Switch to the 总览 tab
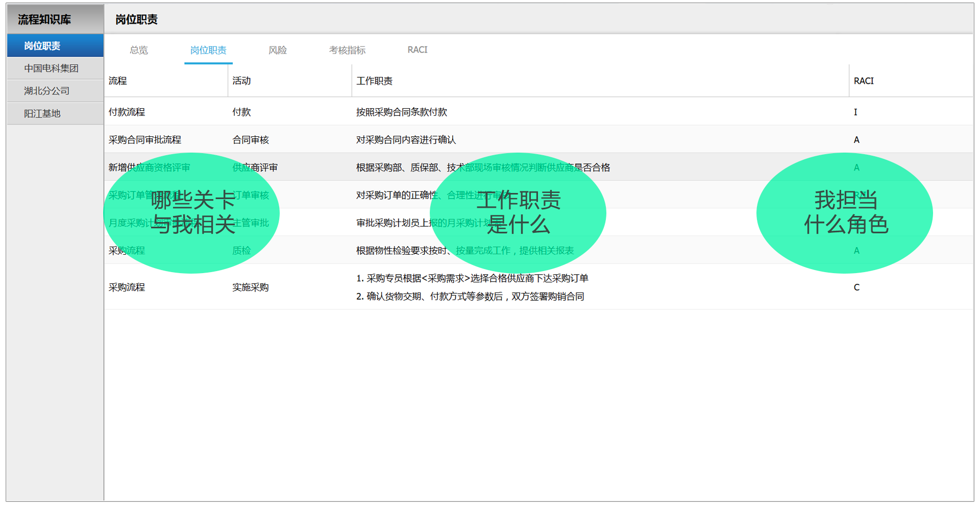Image resolution: width=980 pixels, height=510 pixels. click(x=139, y=50)
